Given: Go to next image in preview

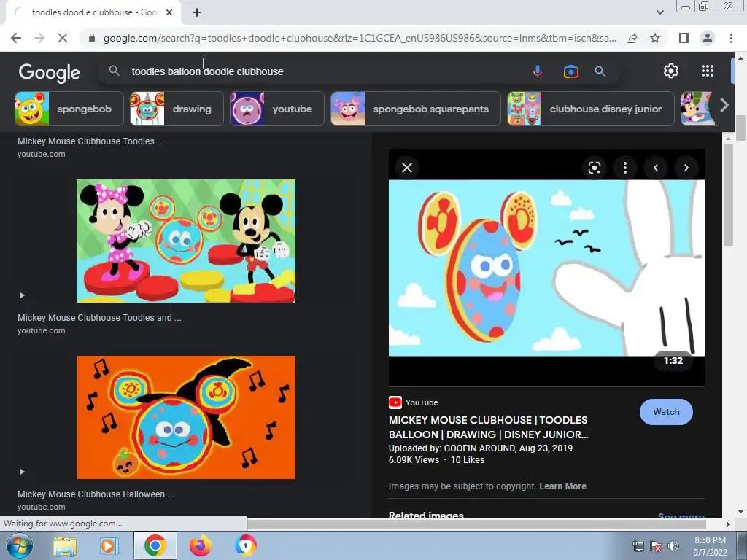Looking at the screenshot, I should tap(686, 168).
